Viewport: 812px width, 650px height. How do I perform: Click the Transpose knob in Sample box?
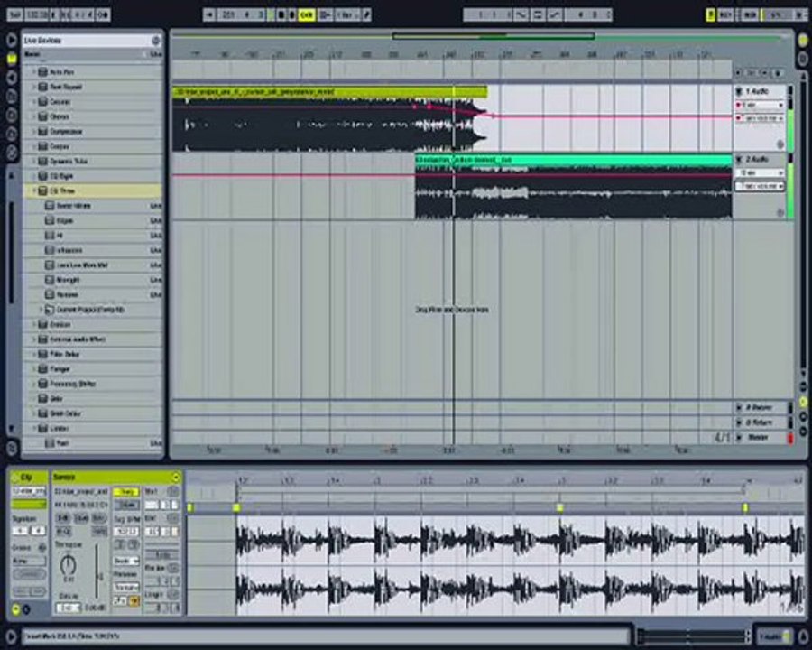pos(68,565)
